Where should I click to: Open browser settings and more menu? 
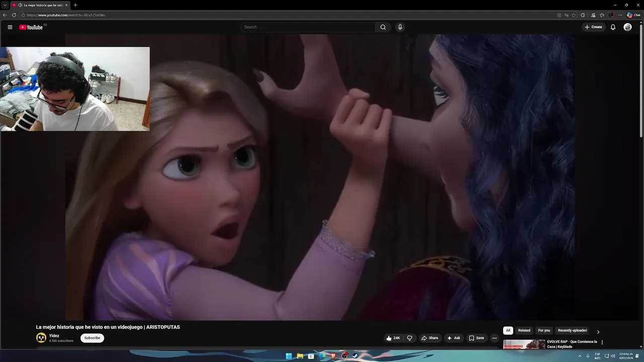coord(620,15)
